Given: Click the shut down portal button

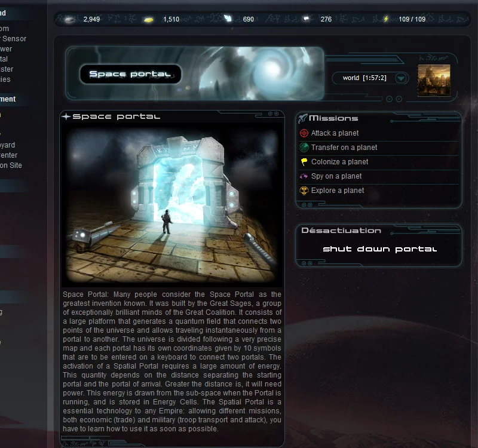Looking at the screenshot, I should (379, 249).
